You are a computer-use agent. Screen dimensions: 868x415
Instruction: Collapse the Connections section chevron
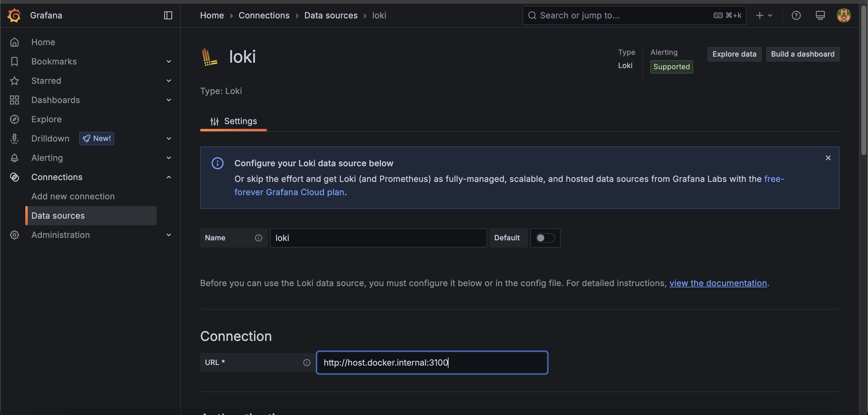click(x=169, y=177)
